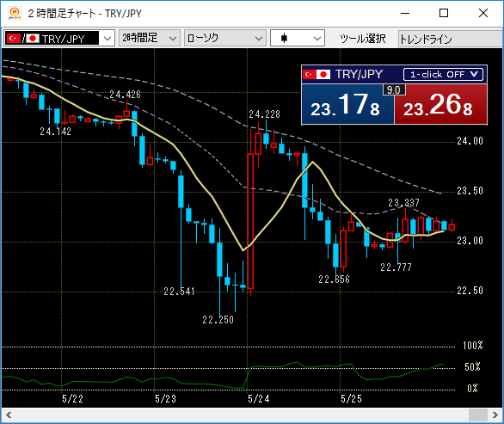Click the 100% oscillator axis label
This screenshot has width=504, height=424.
[472, 345]
